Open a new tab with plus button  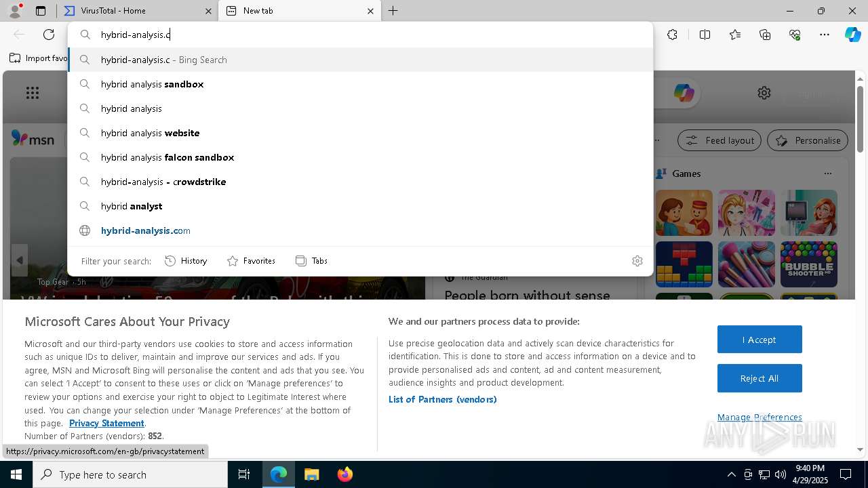pos(393,11)
